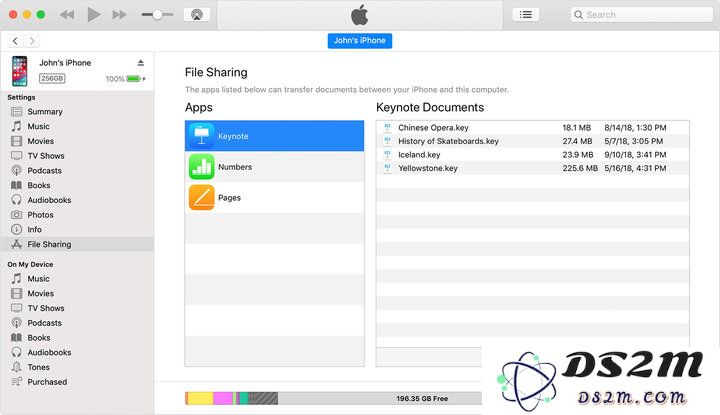Open Music under Settings
This screenshot has width=720, height=415.
click(x=39, y=126)
